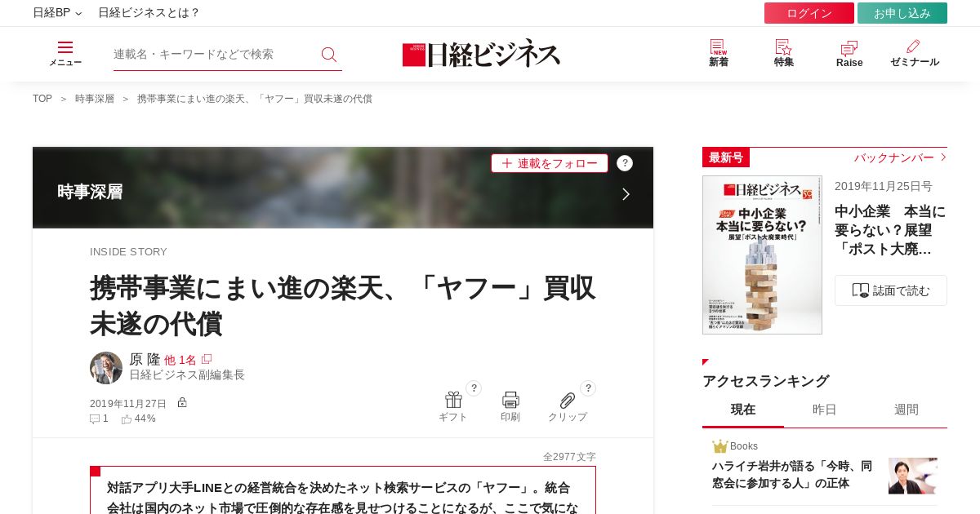
Task: Open 中小企業 本当に要らない？ issue title
Action: (x=890, y=230)
